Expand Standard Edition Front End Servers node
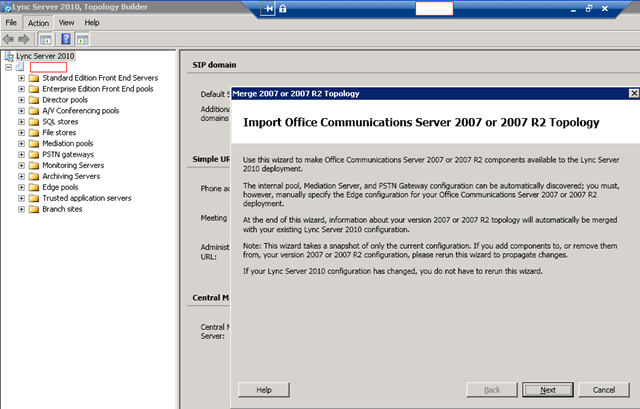Image resolution: width=640 pixels, height=409 pixels. 21,78
